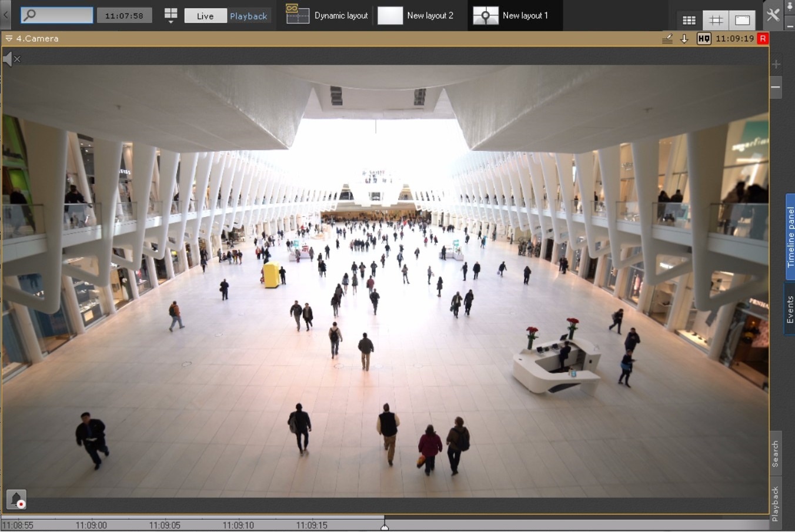Open the Timeline panel side tab

coord(790,236)
